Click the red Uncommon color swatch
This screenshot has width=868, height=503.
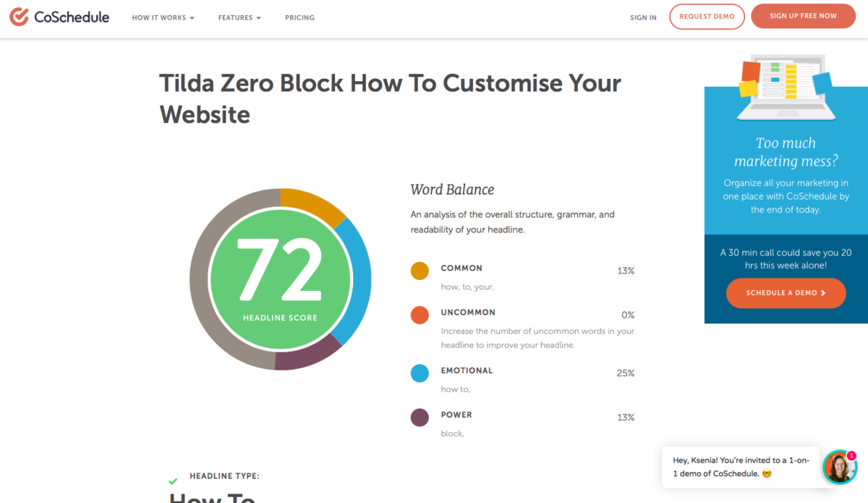point(420,315)
